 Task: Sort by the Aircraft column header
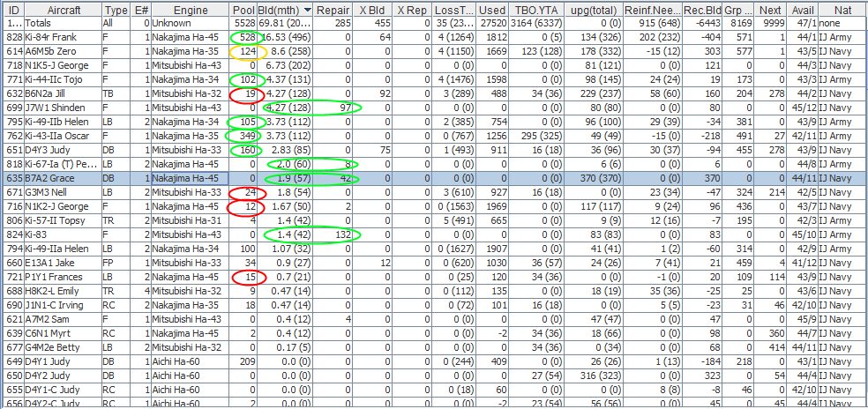click(64, 10)
